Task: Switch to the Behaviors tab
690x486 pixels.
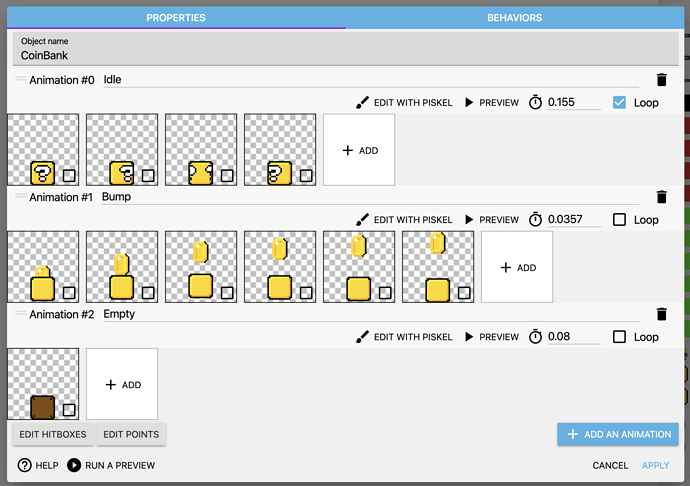Action: click(x=514, y=18)
